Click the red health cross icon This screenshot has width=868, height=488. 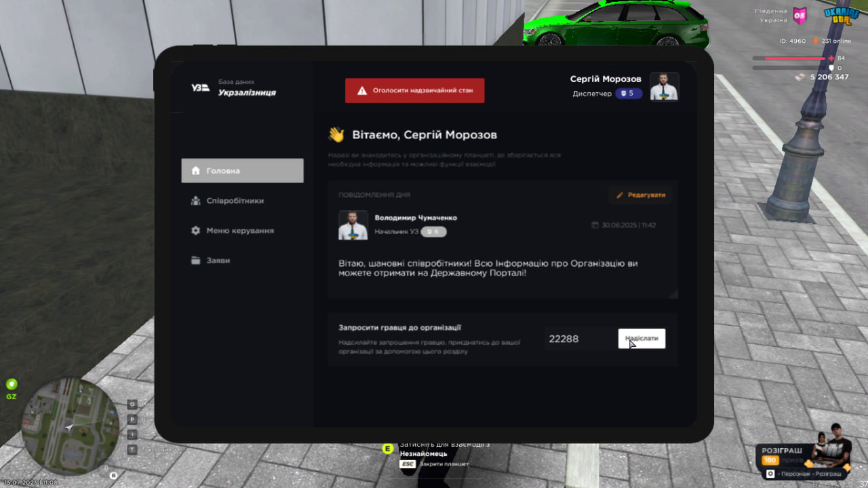click(x=832, y=58)
